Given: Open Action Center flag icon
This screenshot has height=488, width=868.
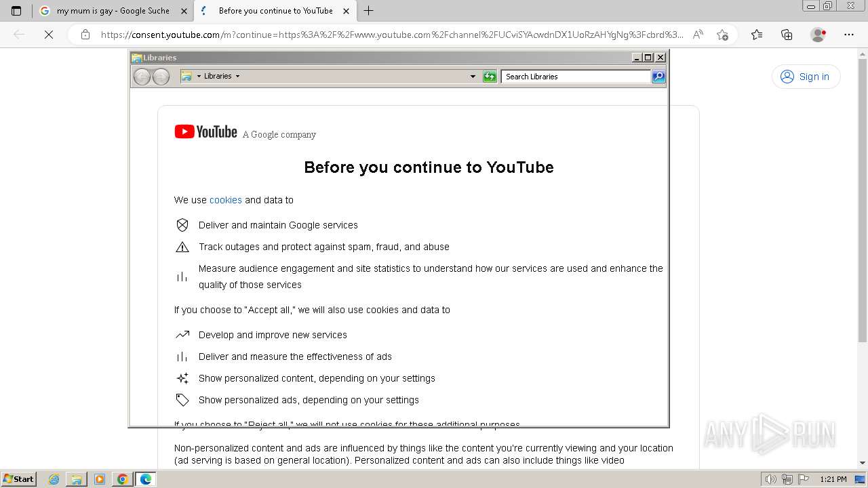Looking at the screenshot, I should click(x=804, y=479).
